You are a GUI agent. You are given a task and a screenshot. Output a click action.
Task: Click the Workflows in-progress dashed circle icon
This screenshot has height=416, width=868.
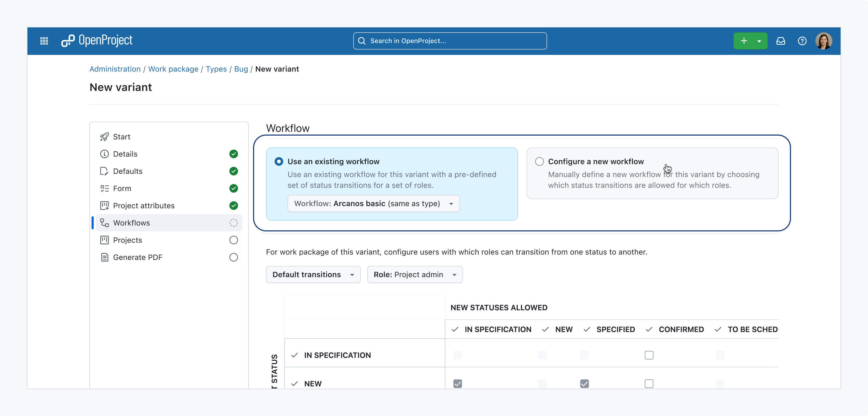click(x=233, y=223)
